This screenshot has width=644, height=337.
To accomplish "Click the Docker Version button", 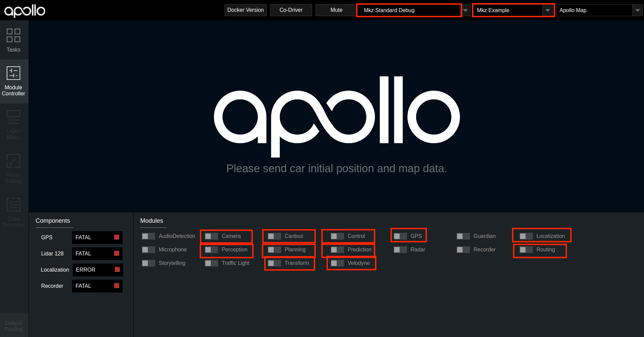I will tap(245, 10).
